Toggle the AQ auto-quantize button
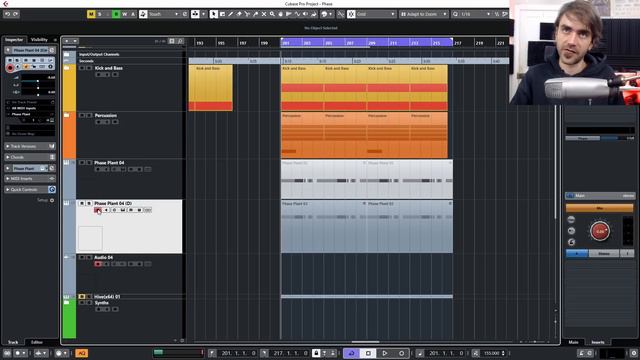The image size is (640, 360). point(81,353)
